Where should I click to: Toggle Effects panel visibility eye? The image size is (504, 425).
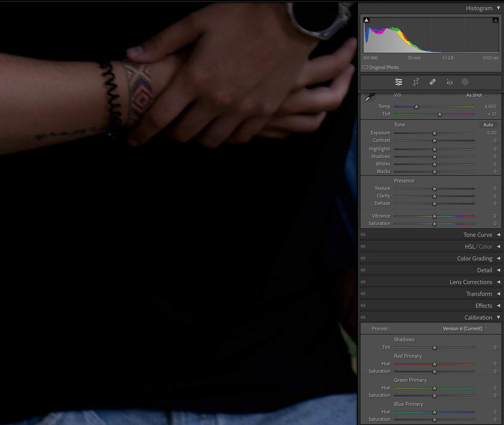[363, 305]
